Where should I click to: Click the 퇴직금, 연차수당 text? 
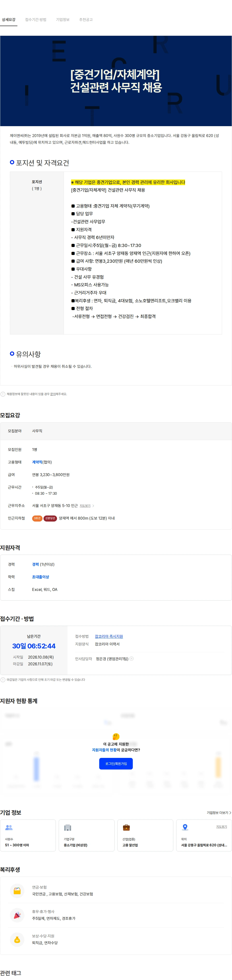tap(45, 943)
